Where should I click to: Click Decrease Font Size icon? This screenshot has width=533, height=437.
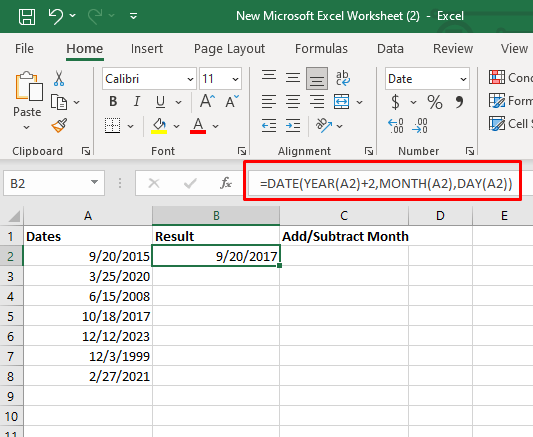click(x=232, y=101)
